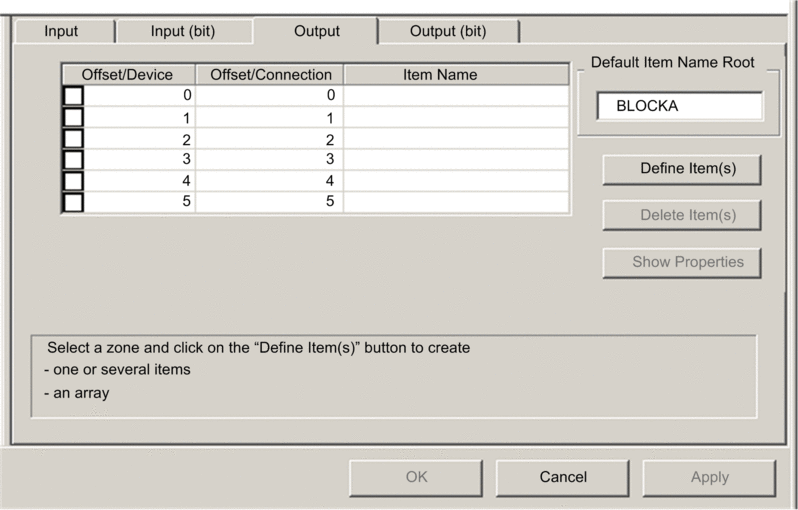The height and width of the screenshot is (510, 798).
Task: Select the checkbox beside offset 3
Action: click(74, 160)
